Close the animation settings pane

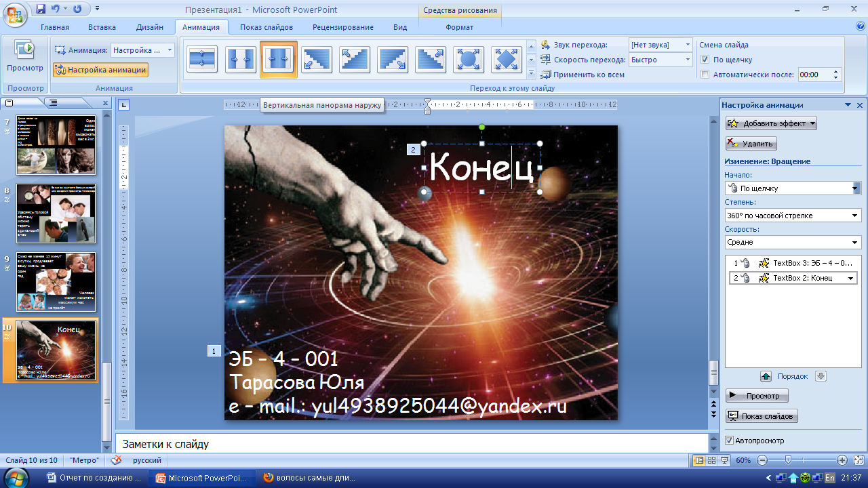[860, 105]
